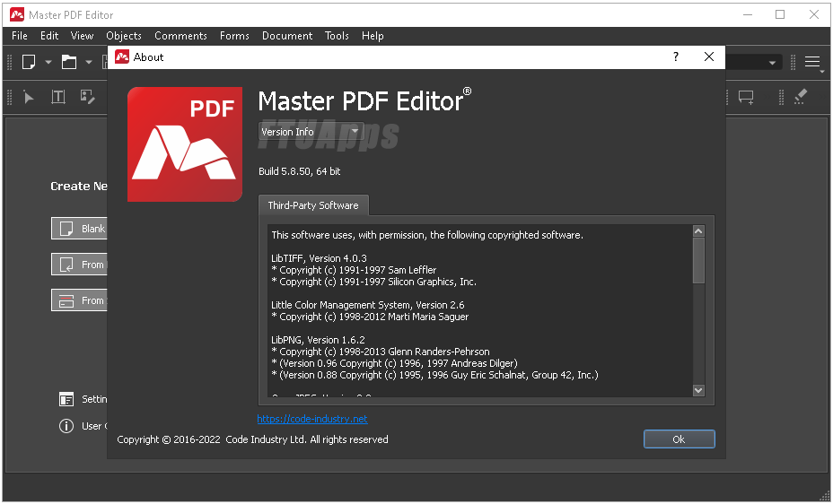Screen dimensions: 833x504
Task: Maximize the Master PDF Editor window
Action: 780,14
